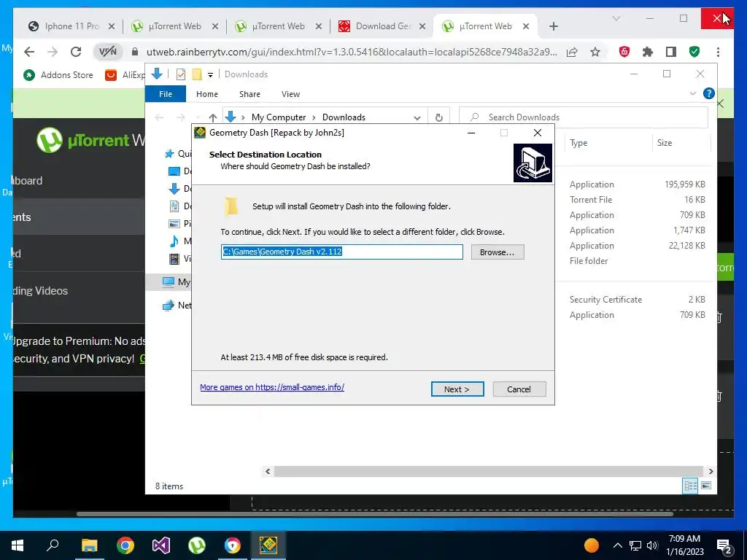
Task: Open quick access toolbar customize dropdown
Action: pyautogui.click(x=210, y=75)
